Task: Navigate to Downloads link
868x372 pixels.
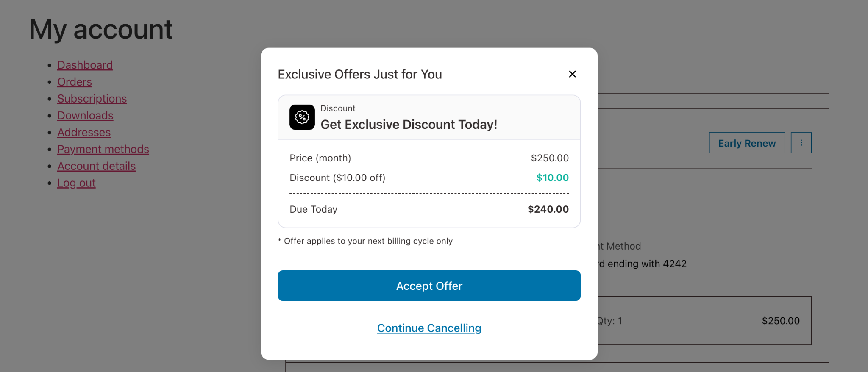Action: click(85, 116)
